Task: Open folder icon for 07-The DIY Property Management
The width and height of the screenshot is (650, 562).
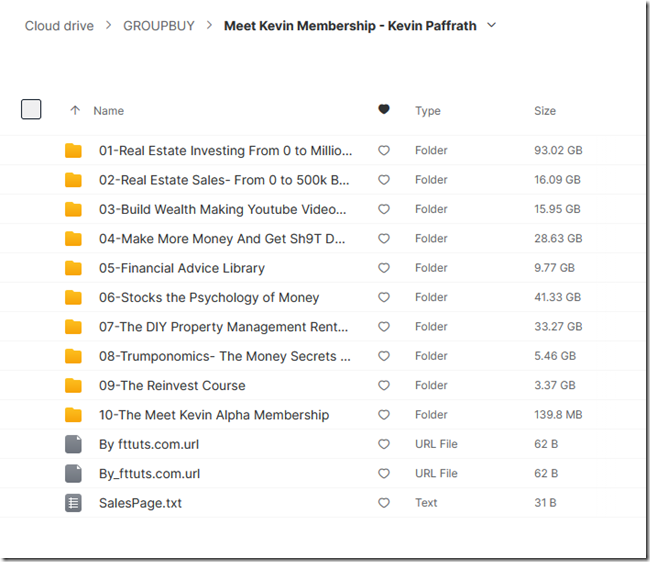Action: coord(73,327)
